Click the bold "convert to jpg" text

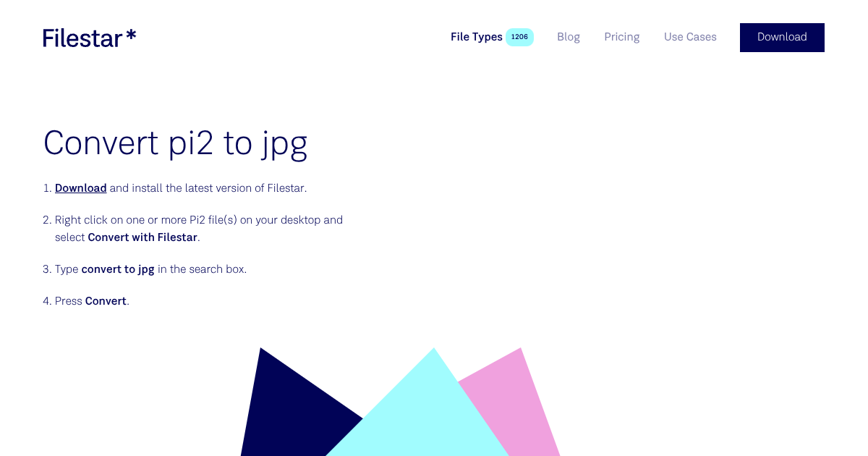(118, 269)
